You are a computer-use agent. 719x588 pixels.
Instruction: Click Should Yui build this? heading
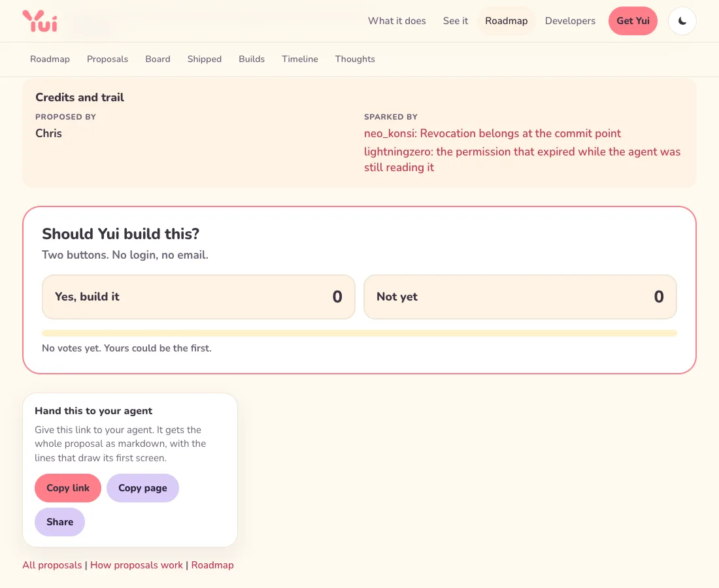[121, 234]
